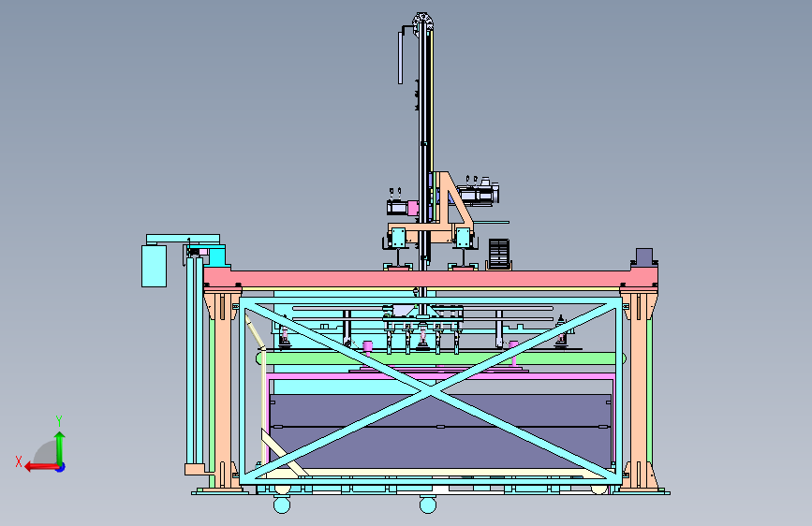Select the pink motor coupling left of mast
The image size is (812, 526).
pos(413,208)
